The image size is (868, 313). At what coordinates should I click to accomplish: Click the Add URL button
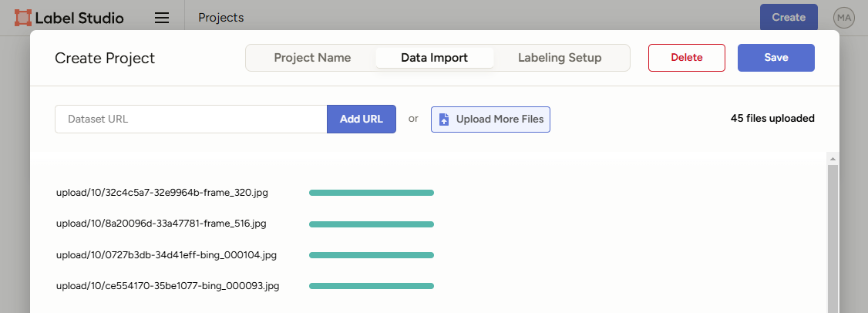pyautogui.click(x=362, y=119)
